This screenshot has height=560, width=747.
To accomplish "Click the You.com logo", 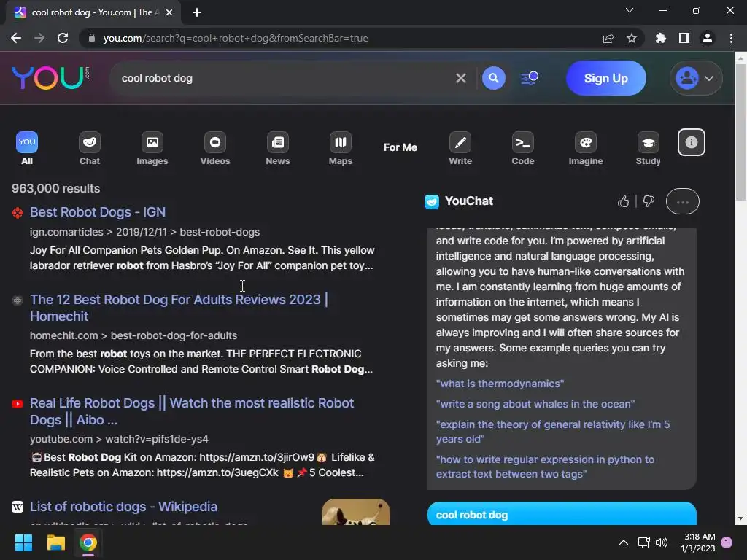I will (50, 77).
